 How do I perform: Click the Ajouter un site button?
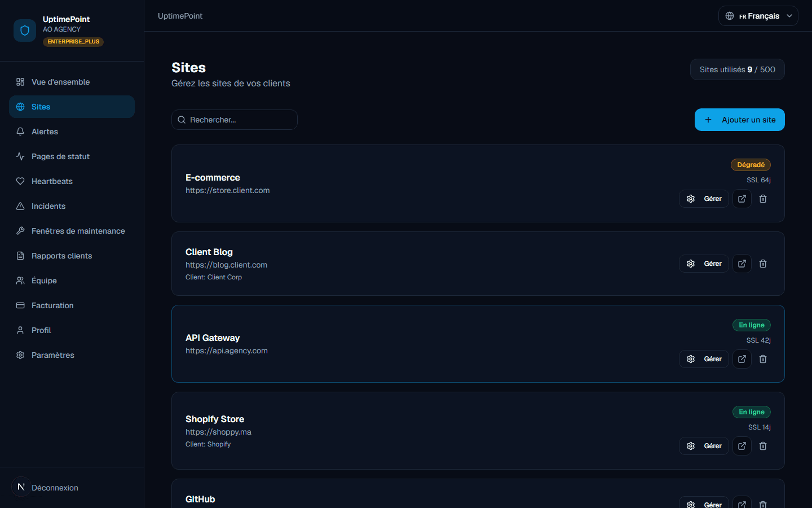(740, 120)
